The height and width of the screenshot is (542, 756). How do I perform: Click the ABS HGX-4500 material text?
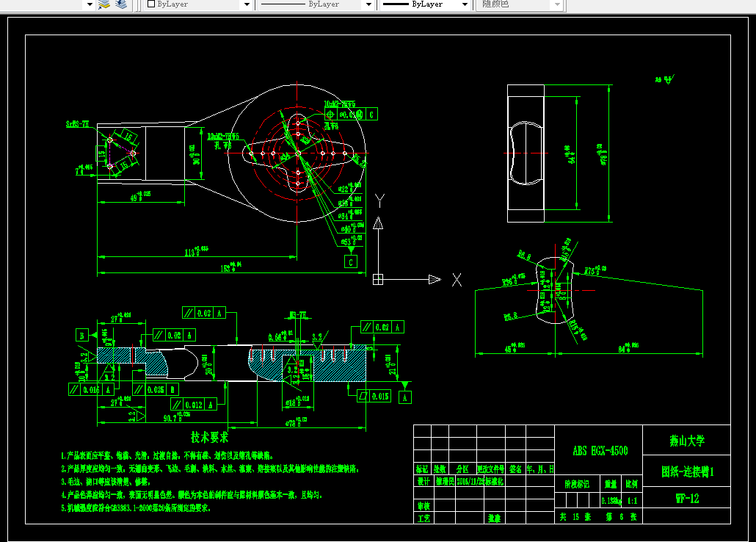coord(600,451)
